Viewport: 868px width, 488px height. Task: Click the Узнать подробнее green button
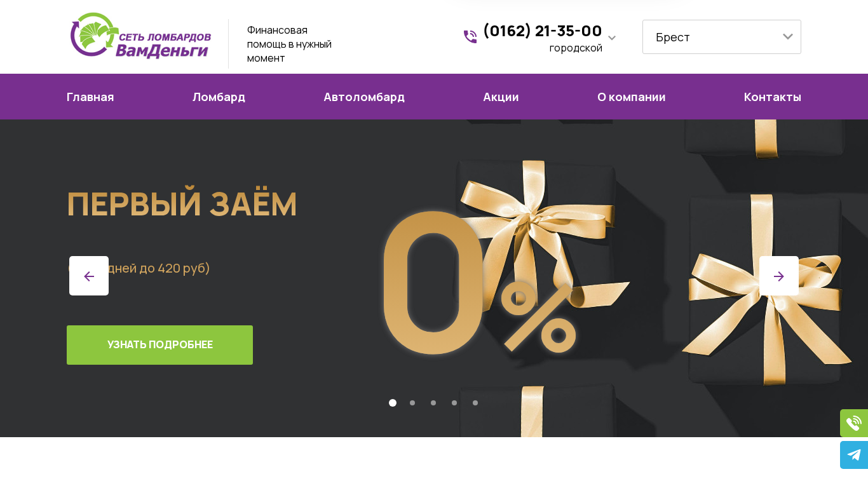click(159, 345)
